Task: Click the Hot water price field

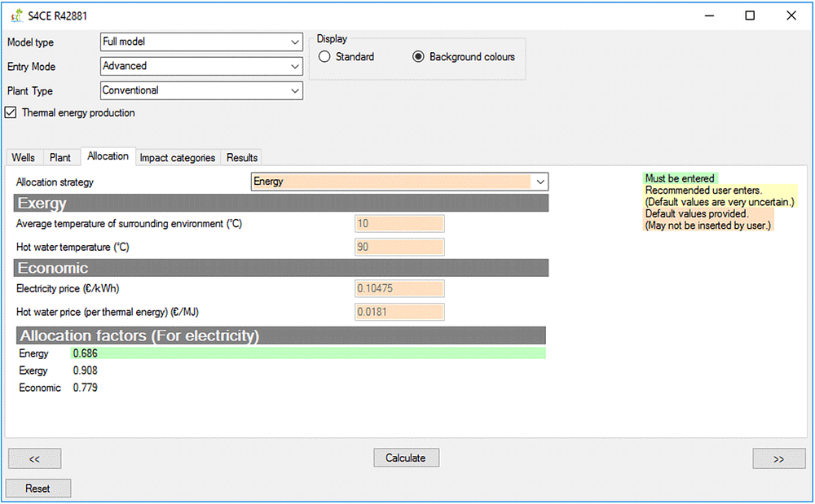Action: (399, 312)
